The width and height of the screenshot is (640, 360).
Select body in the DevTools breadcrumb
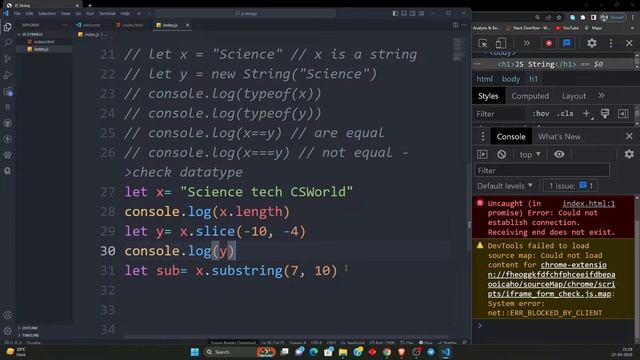(511, 79)
